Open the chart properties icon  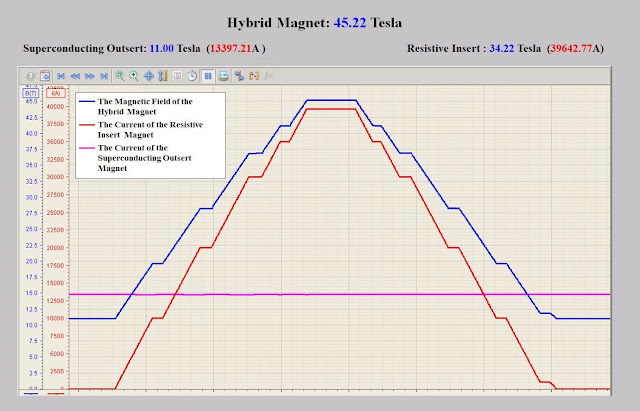pyautogui.click(x=239, y=76)
